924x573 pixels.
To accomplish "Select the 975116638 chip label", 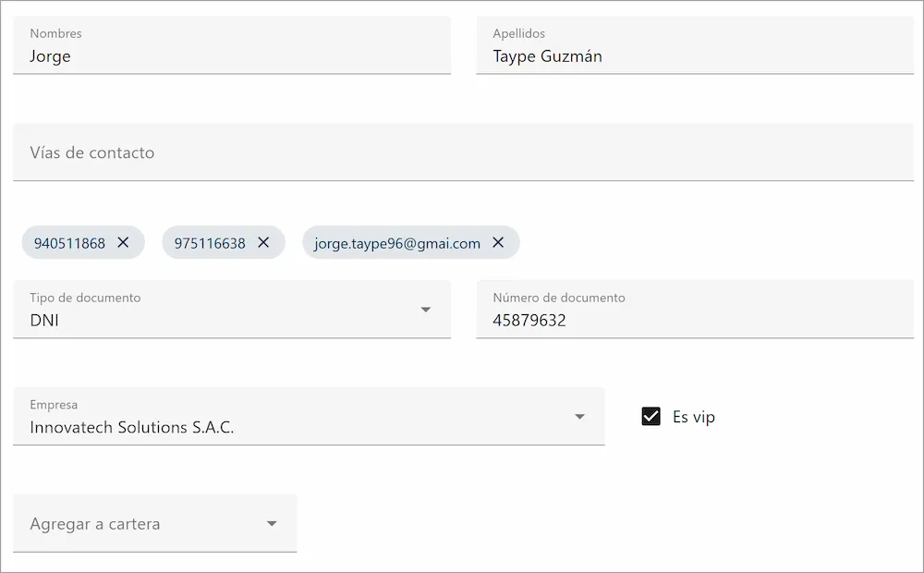I will pos(210,244).
